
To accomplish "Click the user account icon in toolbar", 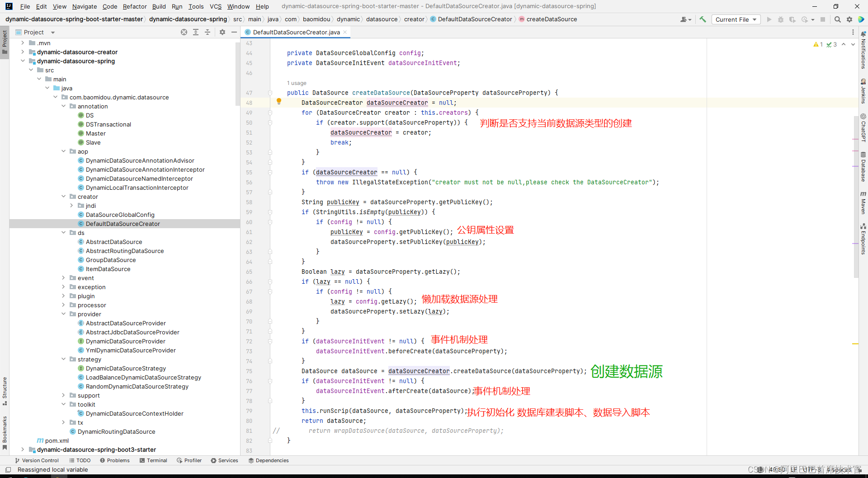I will [x=685, y=19].
